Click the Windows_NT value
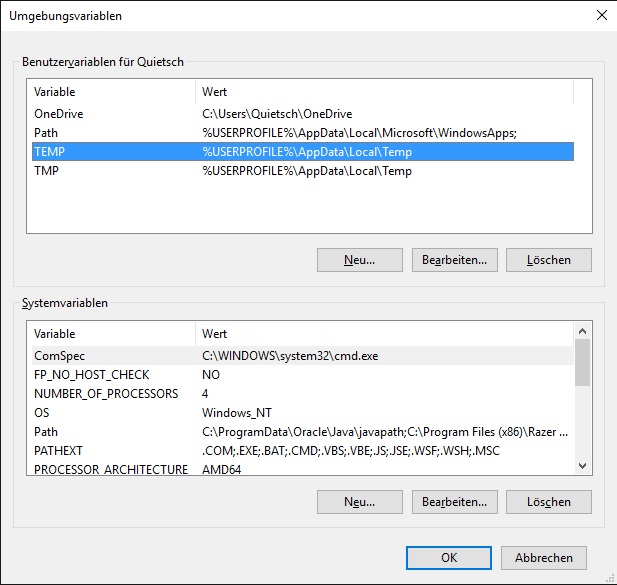Screen dimensions: 617x585 (236, 413)
